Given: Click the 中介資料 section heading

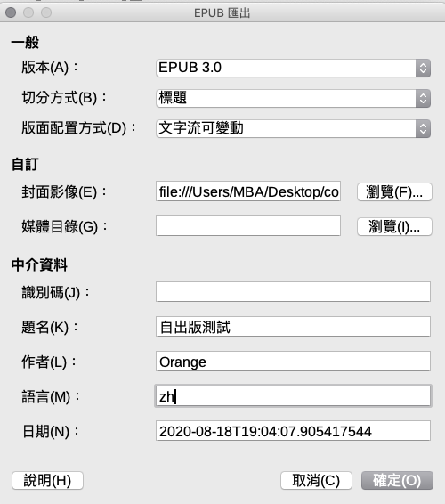Looking at the screenshot, I should 39,265.
